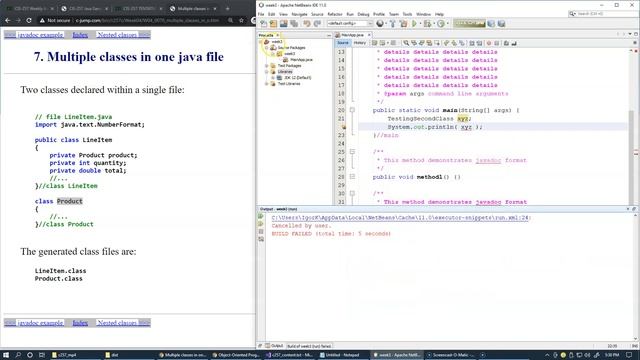This screenshot has width=640, height=360.
Task: Click the Stop icon in Output panel side bar
Action: 261,231
